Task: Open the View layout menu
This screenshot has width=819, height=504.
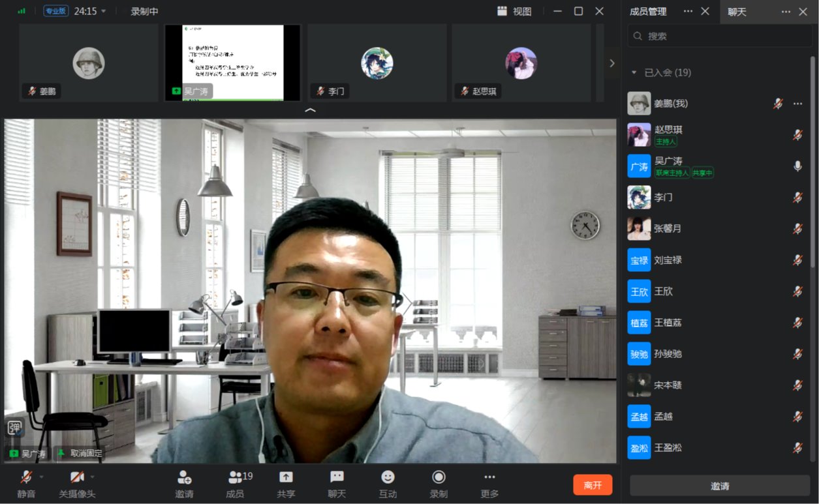Action: click(514, 11)
